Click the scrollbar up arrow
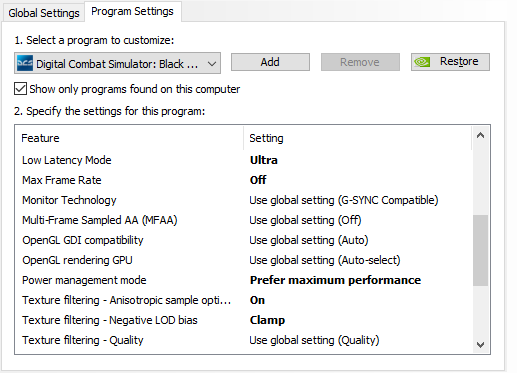The image size is (517, 373). tap(480, 135)
